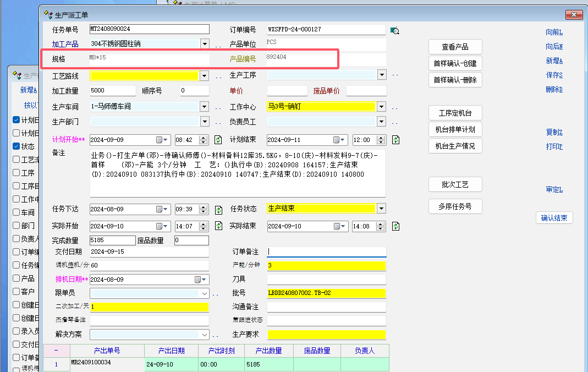Click the 确认结束 button
Image resolution: width=588 pixels, height=372 pixels.
click(x=554, y=218)
